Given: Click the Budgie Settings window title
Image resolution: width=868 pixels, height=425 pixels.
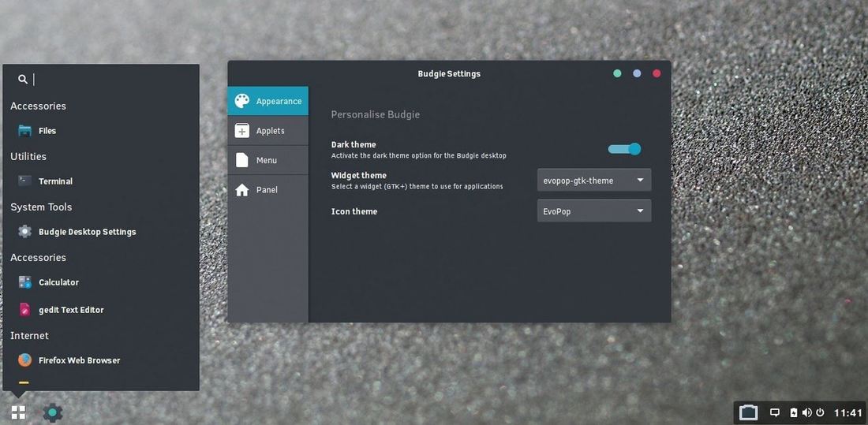Looking at the screenshot, I should coord(449,73).
